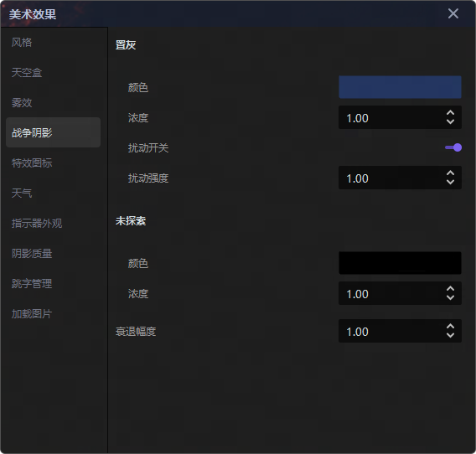The image size is (476, 454).
Task: Toggle the 扰动开关 switch off
Action: pyautogui.click(x=453, y=147)
